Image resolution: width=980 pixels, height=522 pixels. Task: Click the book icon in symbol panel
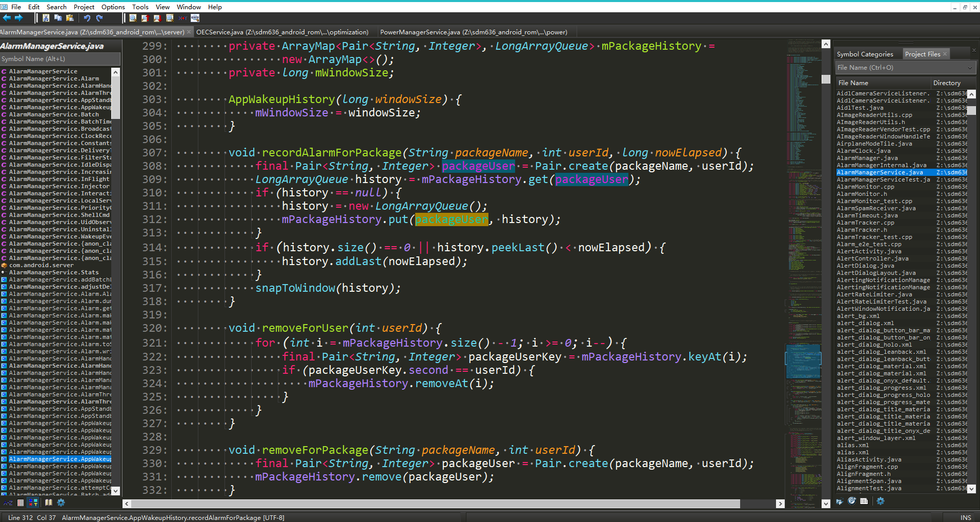49,503
